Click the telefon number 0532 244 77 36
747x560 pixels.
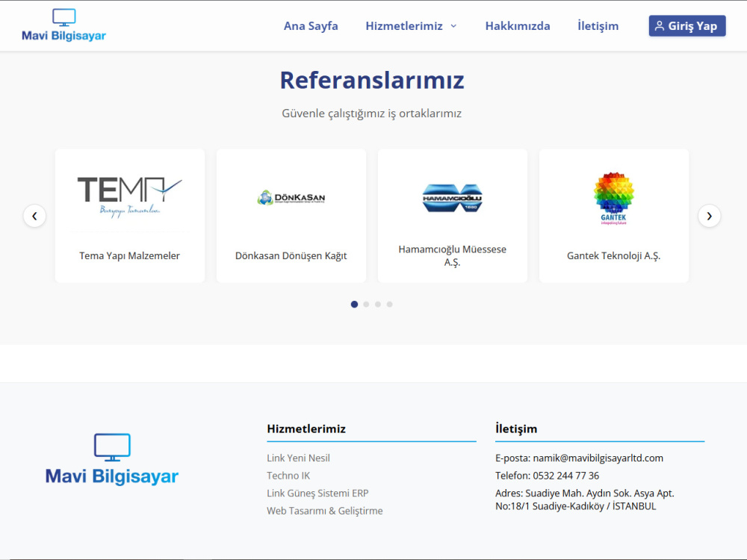pyautogui.click(x=565, y=476)
